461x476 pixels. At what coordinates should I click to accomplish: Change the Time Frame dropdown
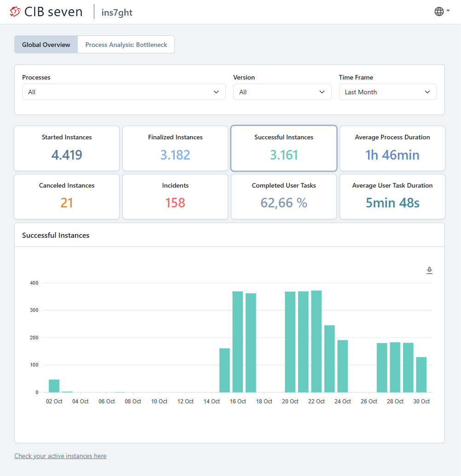(387, 92)
